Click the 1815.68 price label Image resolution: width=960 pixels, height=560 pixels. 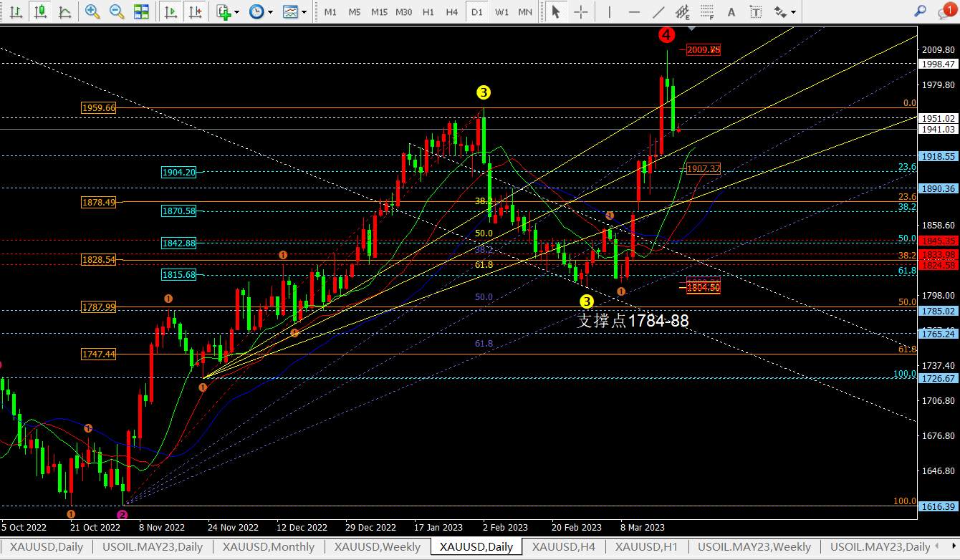click(x=179, y=275)
